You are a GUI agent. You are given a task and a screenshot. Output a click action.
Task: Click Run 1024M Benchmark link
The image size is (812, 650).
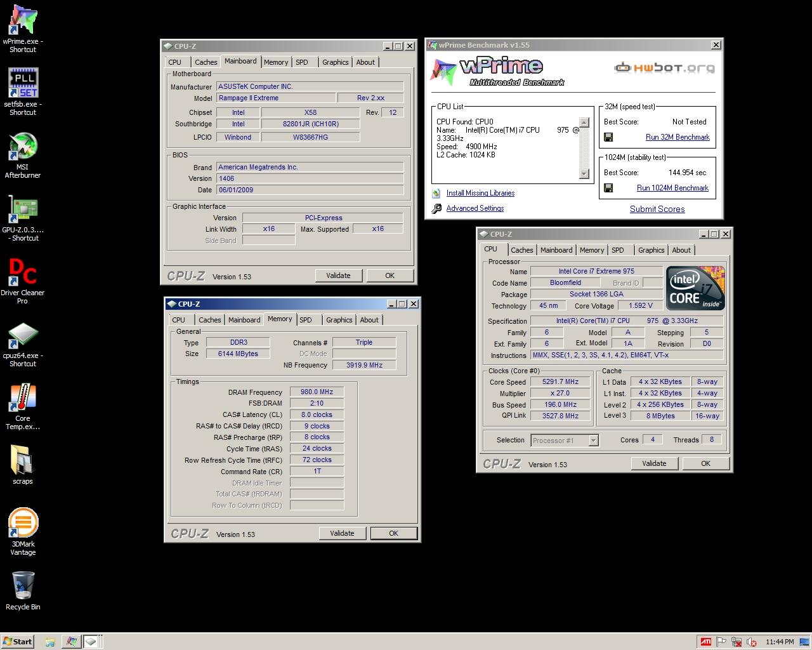[x=672, y=188]
